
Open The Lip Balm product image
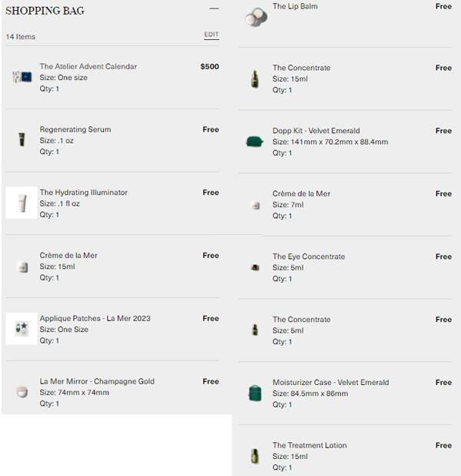tap(256, 17)
